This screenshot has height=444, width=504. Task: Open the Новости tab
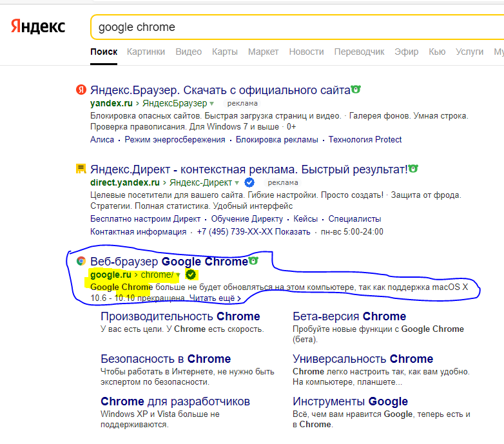pos(306,52)
